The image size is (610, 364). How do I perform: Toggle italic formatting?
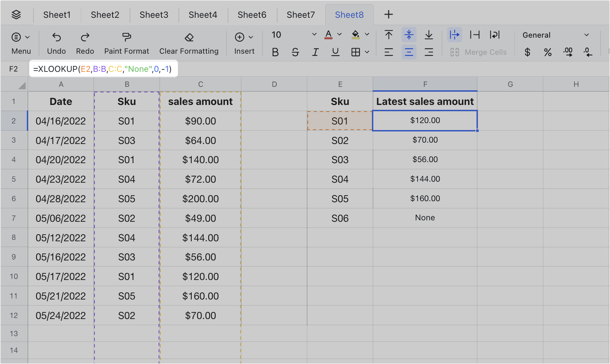(x=315, y=52)
